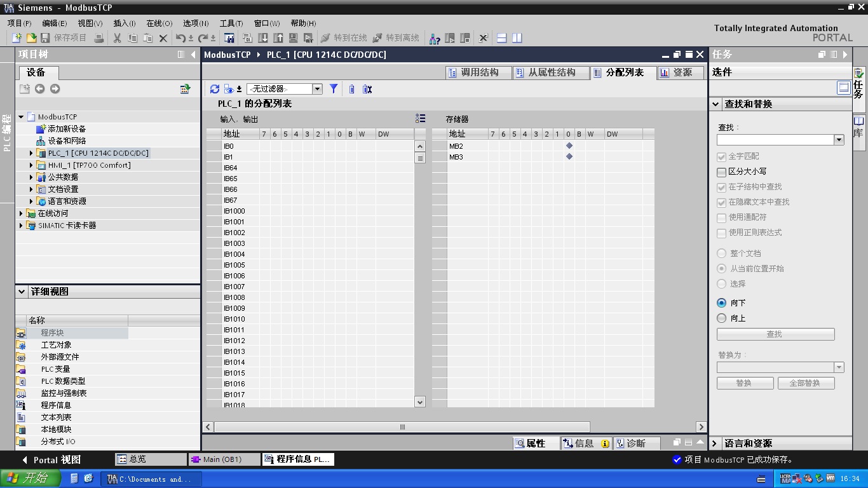Image resolution: width=868 pixels, height=488 pixels.
Task: Click the horizontal scrollbar thumb
Action: pyautogui.click(x=402, y=427)
